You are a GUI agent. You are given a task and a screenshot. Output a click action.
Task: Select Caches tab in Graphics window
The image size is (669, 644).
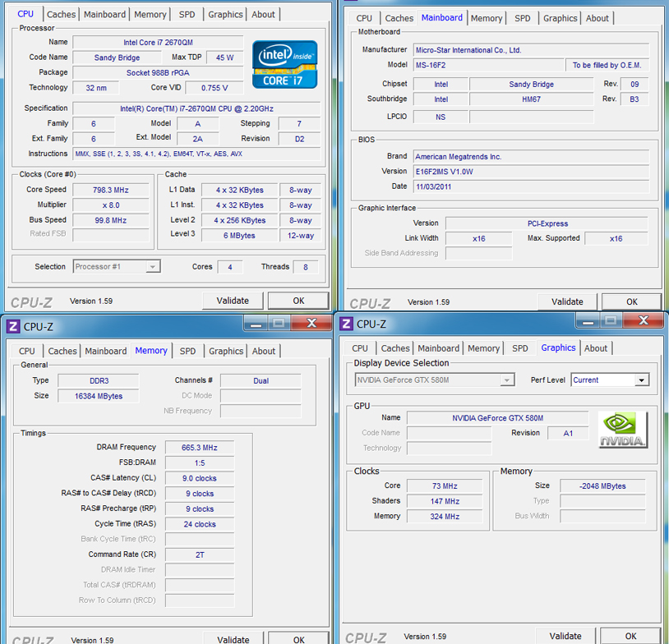[x=395, y=348]
